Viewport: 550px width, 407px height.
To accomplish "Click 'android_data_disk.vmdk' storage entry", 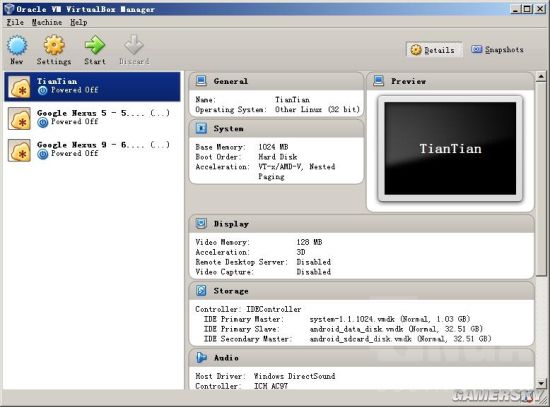I will (396, 329).
